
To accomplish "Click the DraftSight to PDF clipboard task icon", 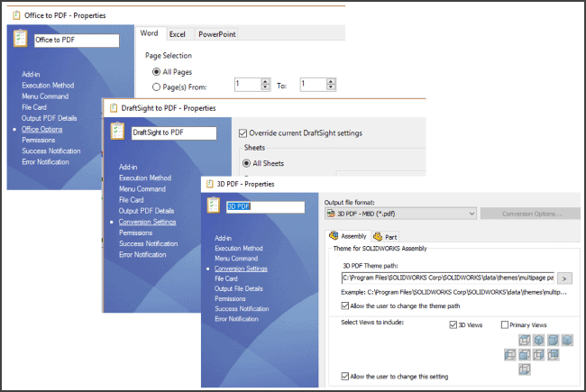I will pos(117,131).
